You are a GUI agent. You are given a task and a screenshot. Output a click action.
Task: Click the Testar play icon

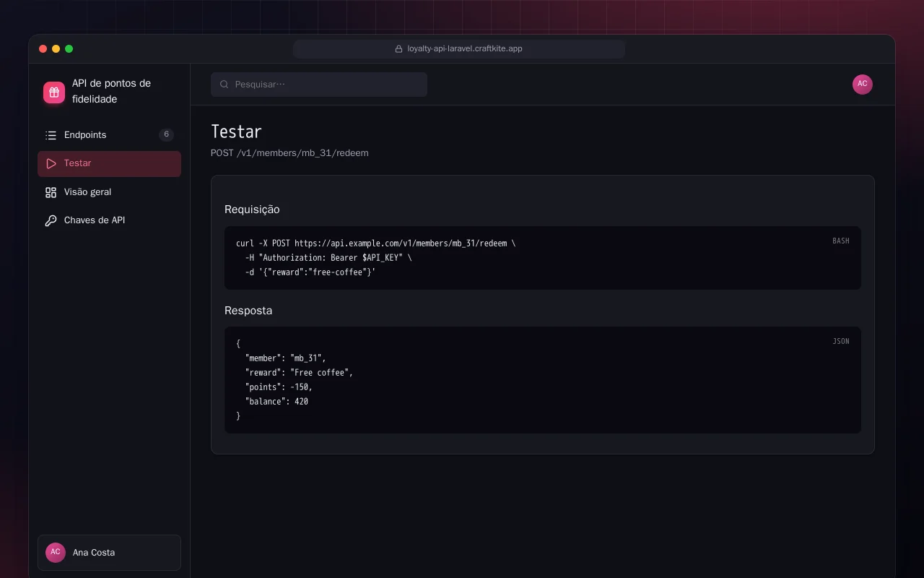(x=51, y=163)
